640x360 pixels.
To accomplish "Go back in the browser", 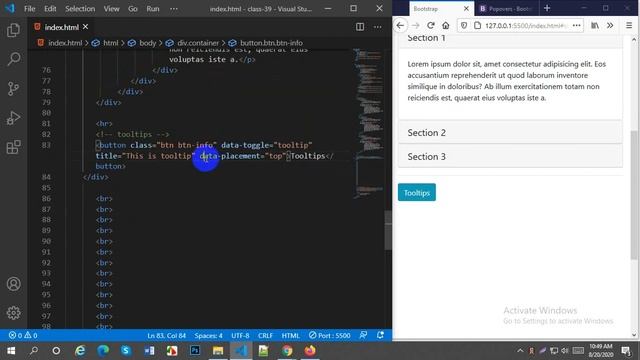I will pos(400,26).
